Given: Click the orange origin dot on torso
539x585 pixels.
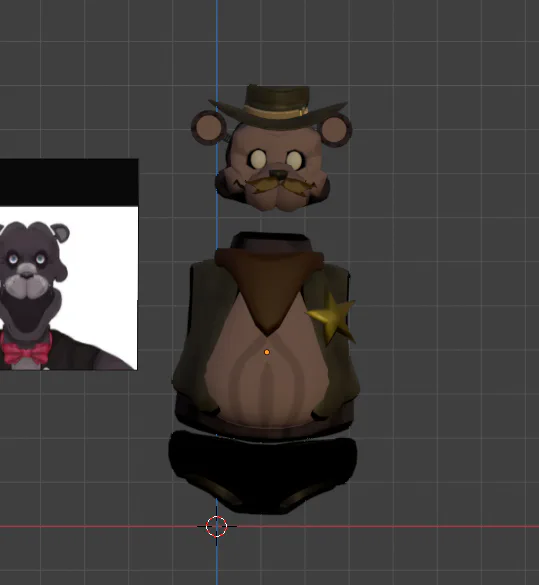Looking at the screenshot, I should click(267, 352).
